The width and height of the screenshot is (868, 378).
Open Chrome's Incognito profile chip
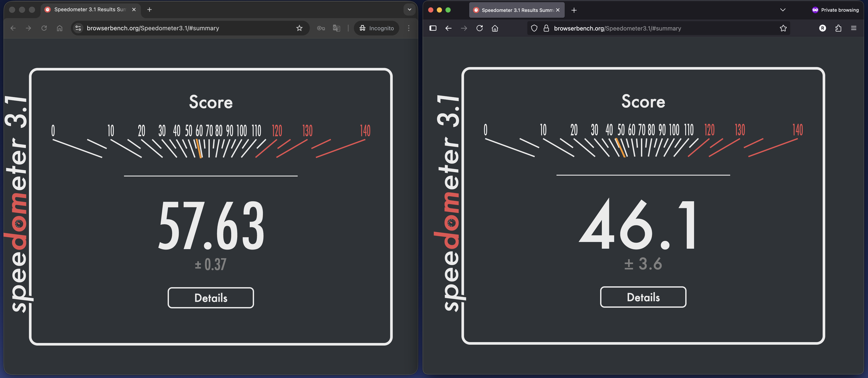click(x=376, y=28)
